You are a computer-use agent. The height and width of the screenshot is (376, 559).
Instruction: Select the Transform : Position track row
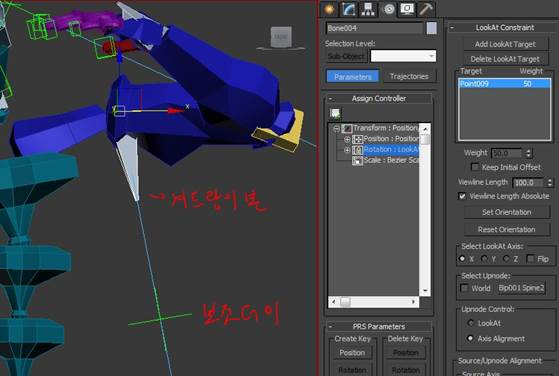[386, 128]
